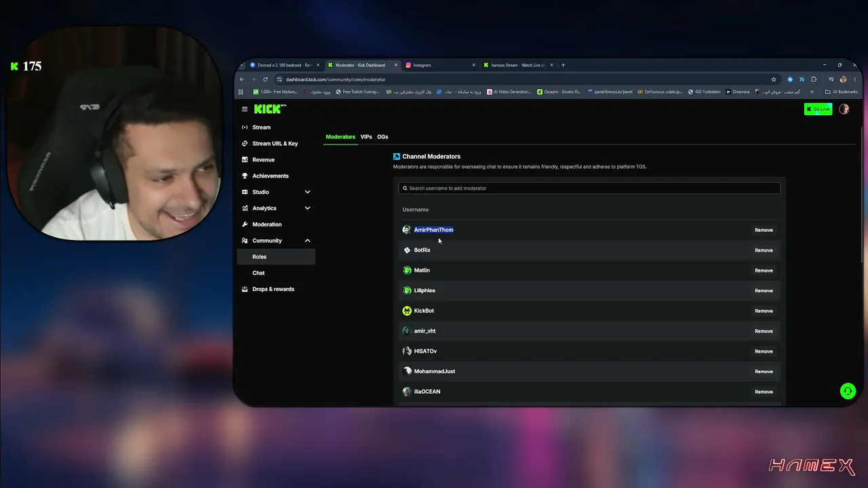Image resolution: width=868 pixels, height=488 pixels.
Task: Click Matiin's avatar icon
Action: tap(407, 270)
